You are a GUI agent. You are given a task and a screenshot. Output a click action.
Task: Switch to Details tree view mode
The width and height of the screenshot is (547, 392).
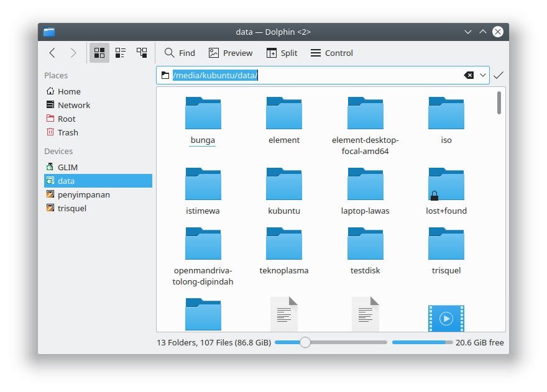142,53
